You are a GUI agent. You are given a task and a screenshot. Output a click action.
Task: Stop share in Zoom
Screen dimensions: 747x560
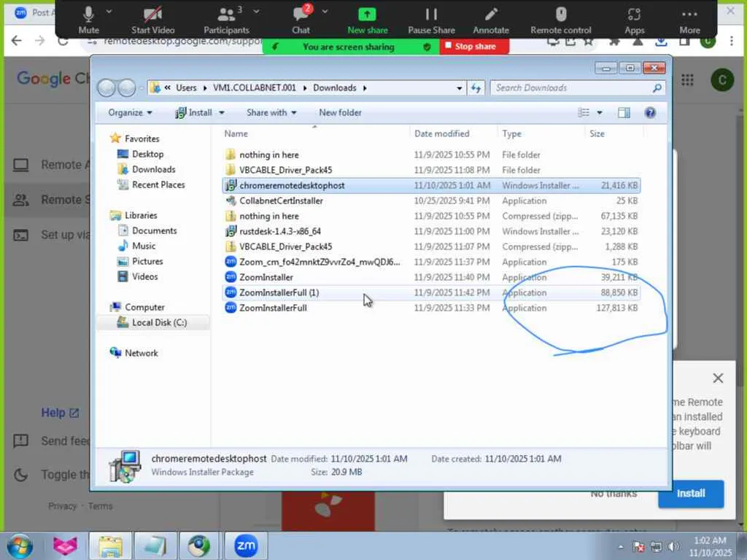pyautogui.click(x=474, y=46)
